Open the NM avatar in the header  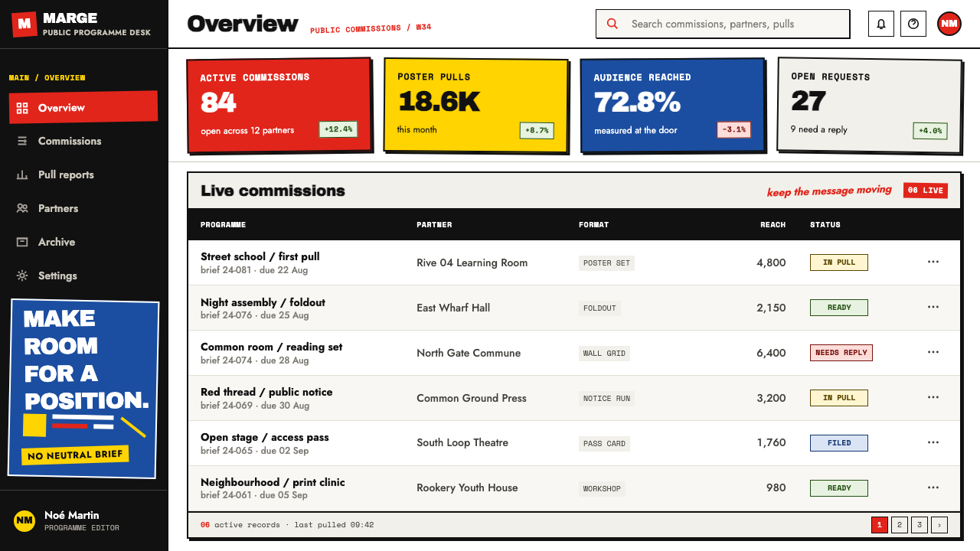tap(949, 24)
